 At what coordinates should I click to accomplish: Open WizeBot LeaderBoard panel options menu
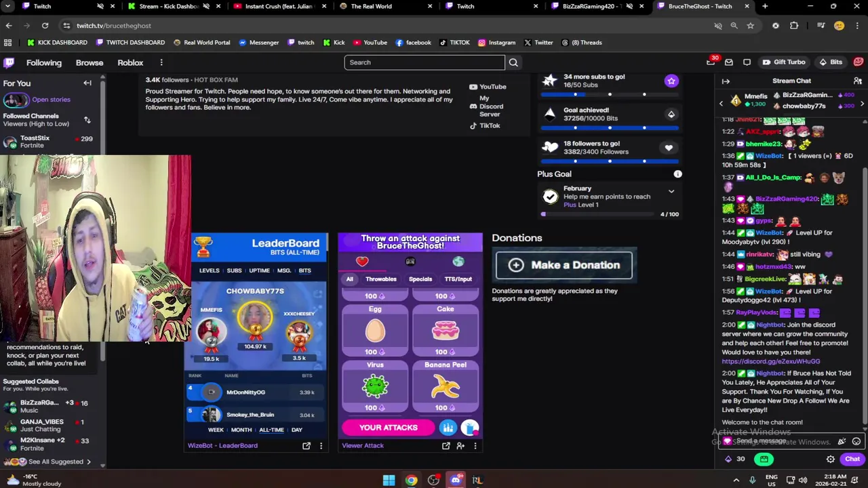[321, 446]
